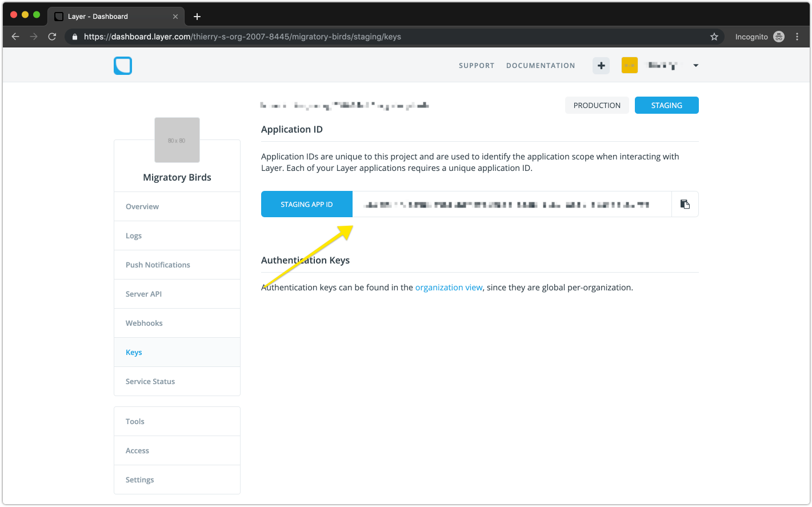The height and width of the screenshot is (507, 812).
Task: Click the Layer logo in header
Action: (x=123, y=66)
